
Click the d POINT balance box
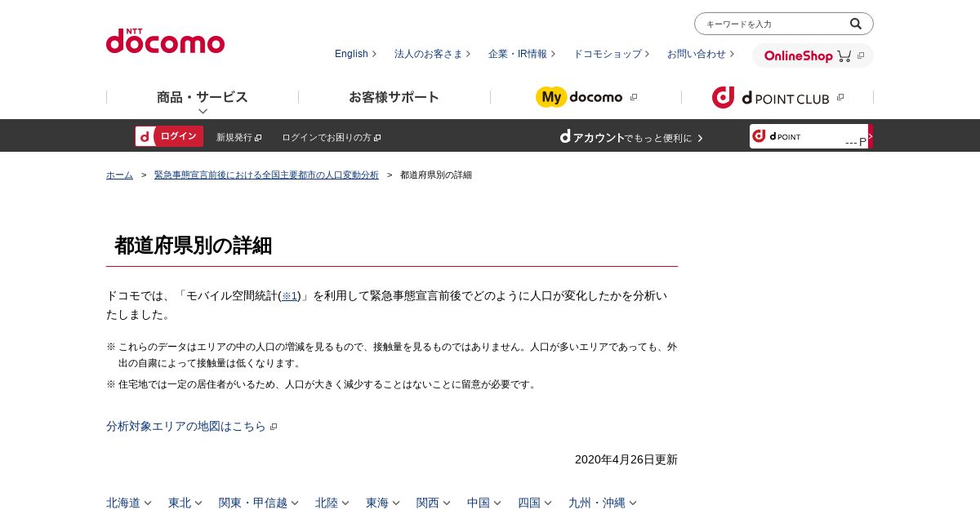pyautogui.click(x=811, y=136)
